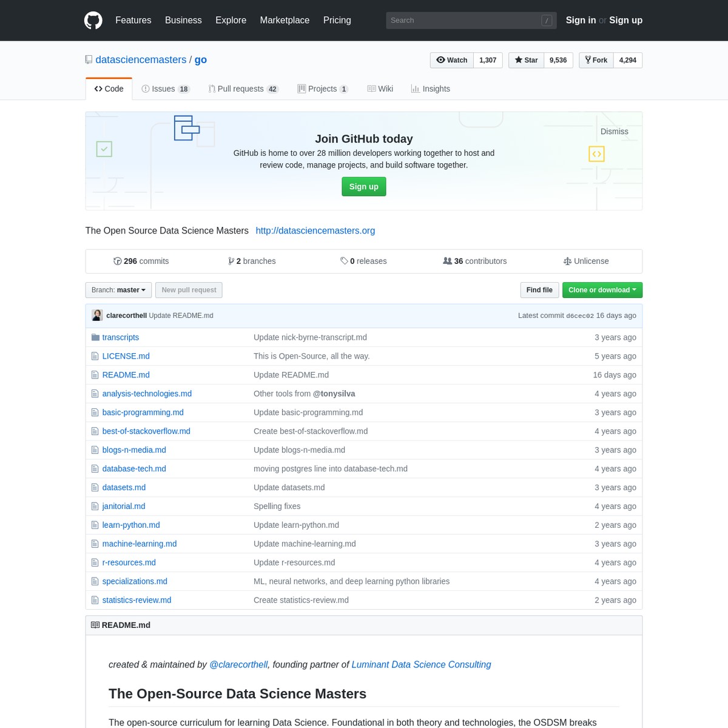The height and width of the screenshot is (728, 728).
Task: Click the Wiki book icon
Action: [371, 89]
